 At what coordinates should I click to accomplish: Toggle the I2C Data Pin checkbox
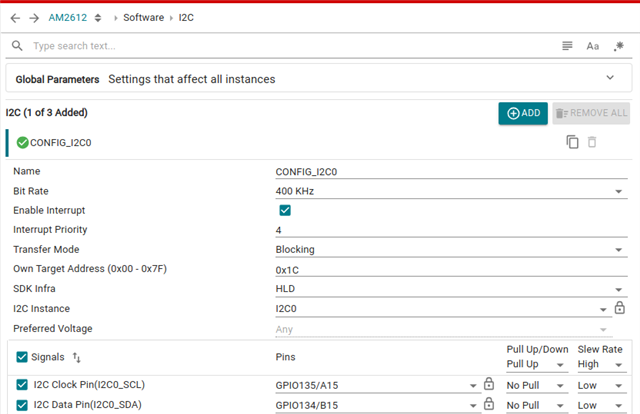pos(22,405)
